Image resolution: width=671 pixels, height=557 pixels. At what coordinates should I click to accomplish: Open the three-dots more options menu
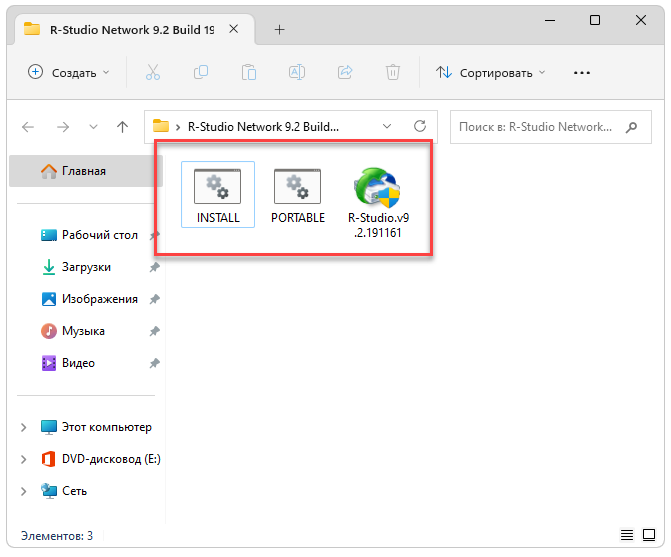pyautogui.click(x=582, y=73)
